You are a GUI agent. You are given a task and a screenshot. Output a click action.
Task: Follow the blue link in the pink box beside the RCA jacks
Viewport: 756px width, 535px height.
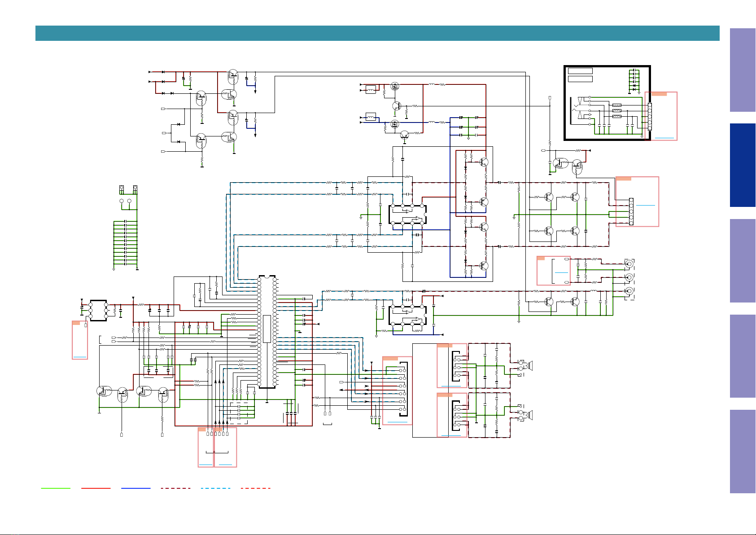click(561, 272)
